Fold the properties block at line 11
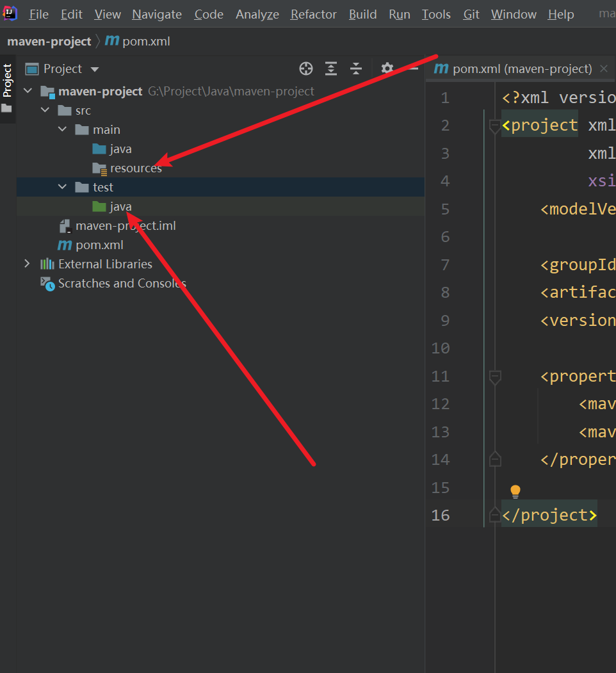This screenshot has height=673, width=616. [494, 377]
